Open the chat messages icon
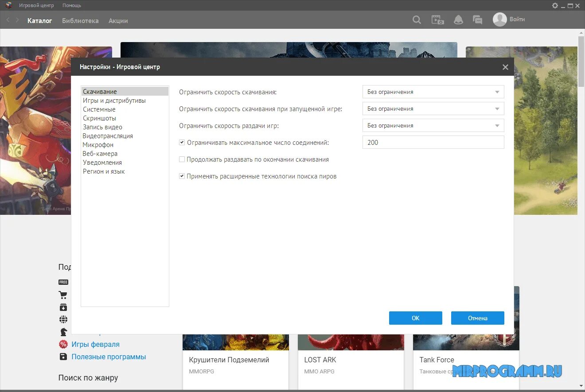 477,20
